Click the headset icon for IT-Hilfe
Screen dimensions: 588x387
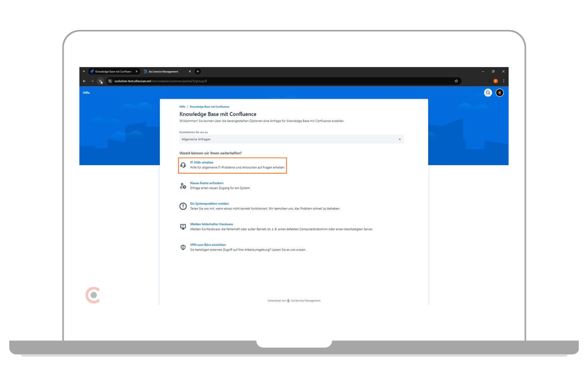point(183,166)
